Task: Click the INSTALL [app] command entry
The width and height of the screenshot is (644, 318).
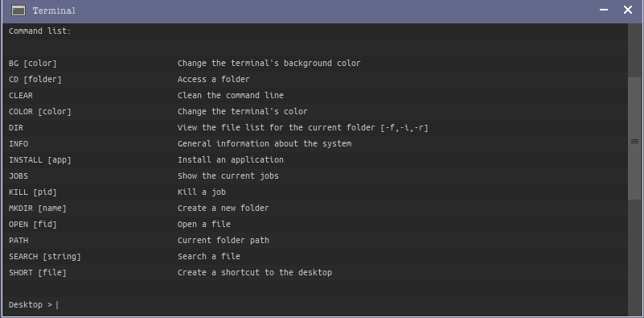Action: 40,159
